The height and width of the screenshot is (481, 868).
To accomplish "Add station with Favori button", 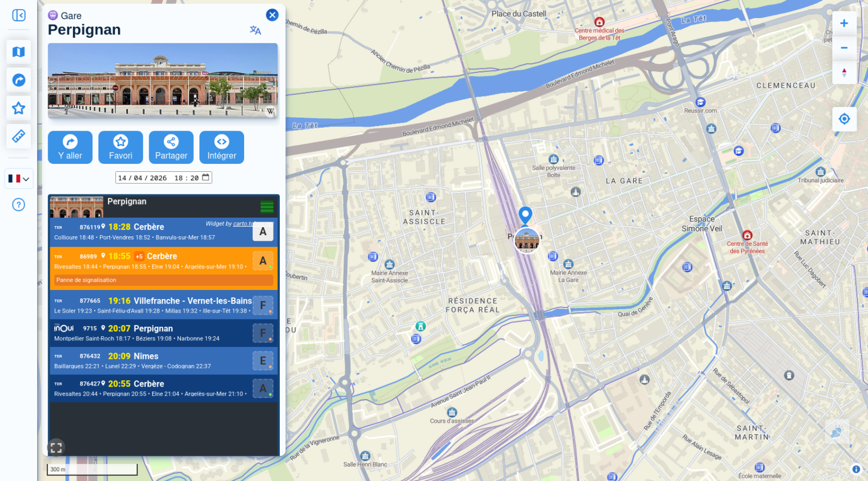I will click(120, 148).
